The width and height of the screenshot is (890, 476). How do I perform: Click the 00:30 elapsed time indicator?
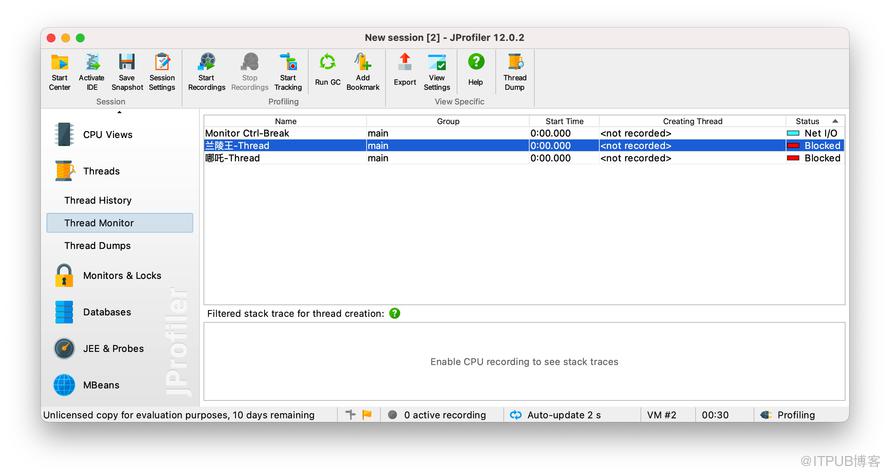point(715,415)
